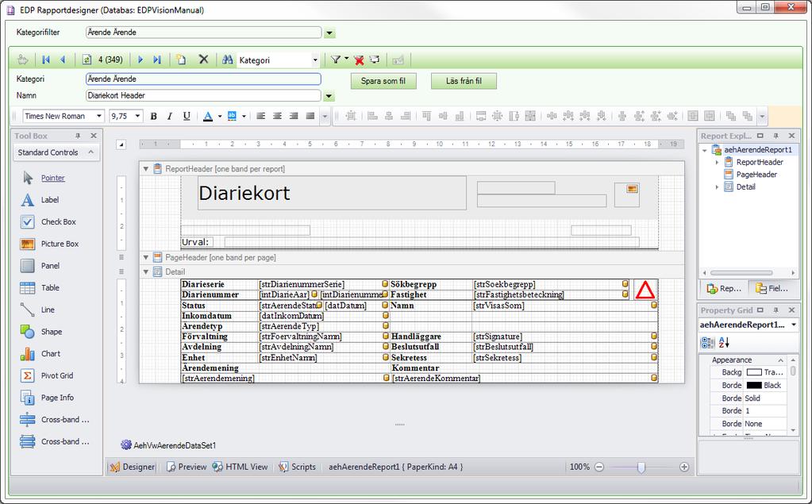812x504 pixels.
Task: Open the Field List panel tab
Action: [772, 289]
